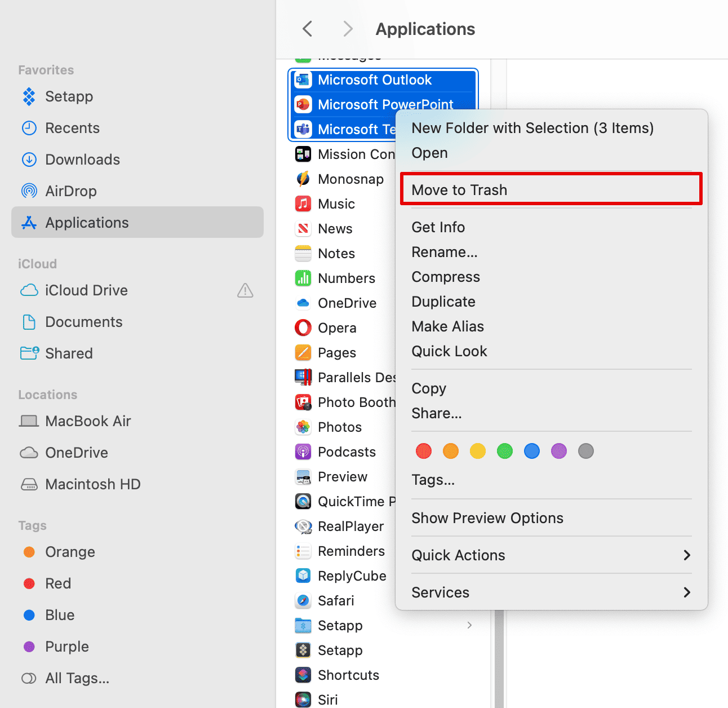
Task: Click the AirDrop icon in sidebar
Action: (29, 191)
